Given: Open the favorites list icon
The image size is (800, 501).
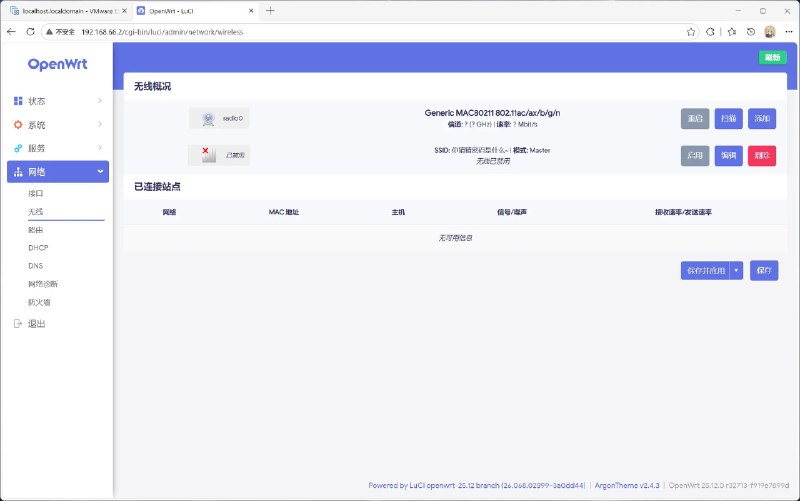Looking at the screenshot, I should (x=732, y=32).
